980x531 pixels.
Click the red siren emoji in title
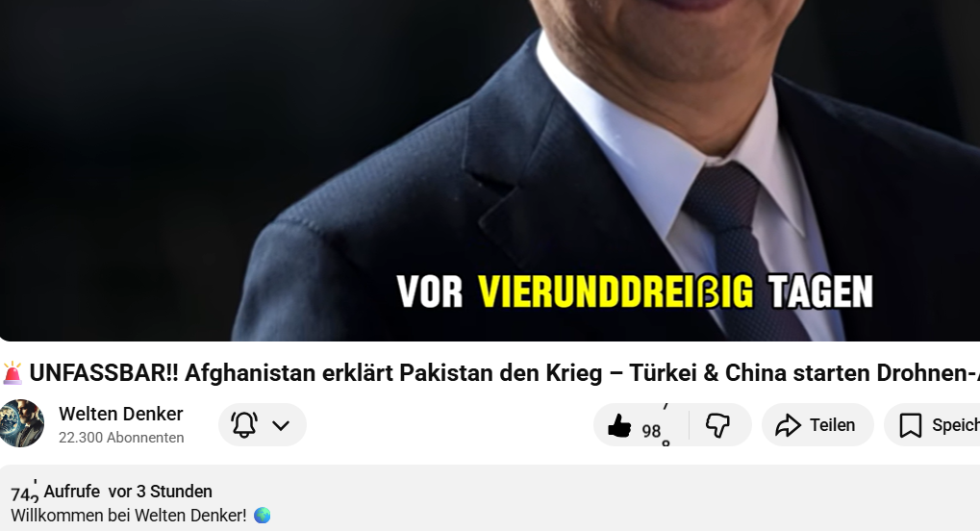13,373
